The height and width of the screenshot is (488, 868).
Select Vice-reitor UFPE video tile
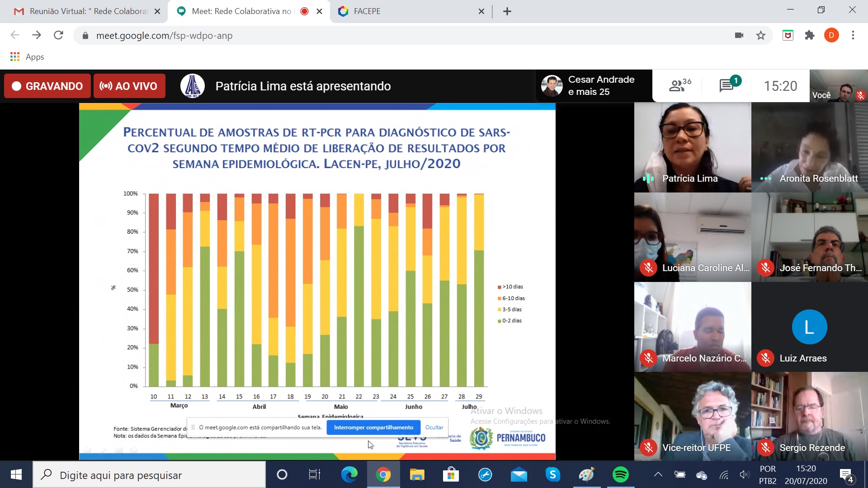pos(693,417)
